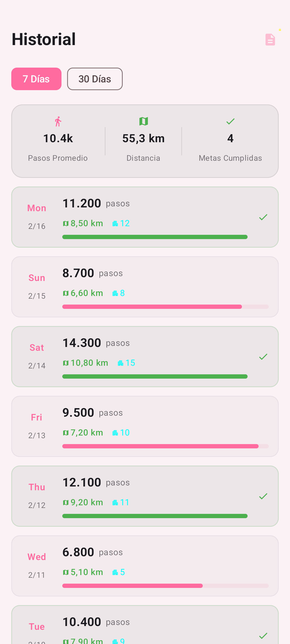290x644 pixels.
Task: Click Saturday's goal-met checkmark icon
Action: 263,357
